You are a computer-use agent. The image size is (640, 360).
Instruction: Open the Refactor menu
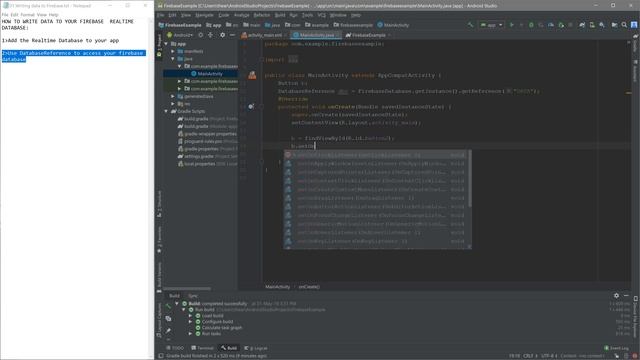(x=262, y=15)
